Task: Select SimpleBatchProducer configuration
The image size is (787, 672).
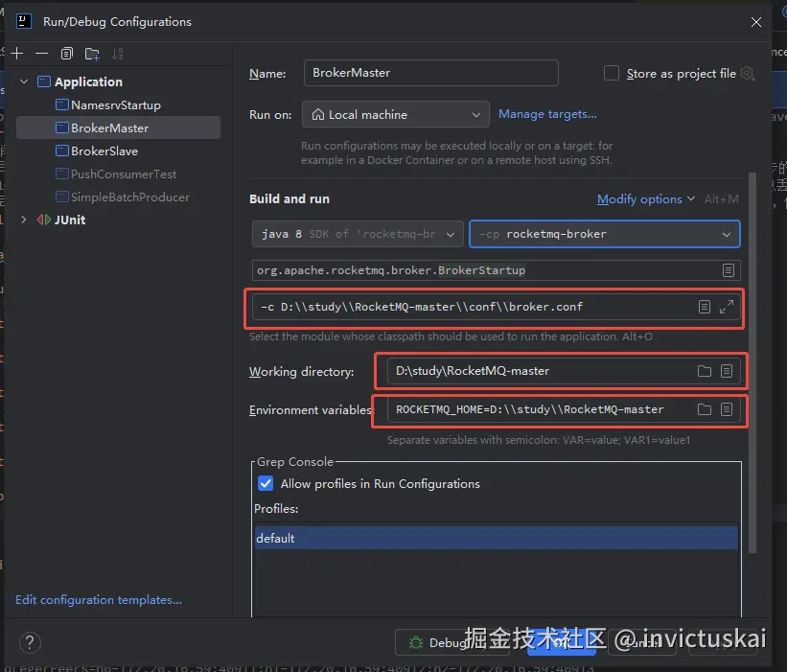Action: 130,197
